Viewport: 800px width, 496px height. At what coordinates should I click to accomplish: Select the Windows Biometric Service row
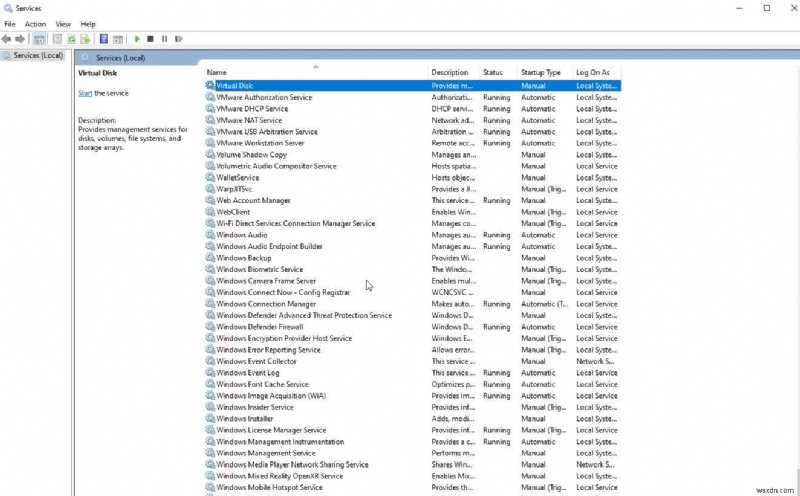(x=413, y=269)
